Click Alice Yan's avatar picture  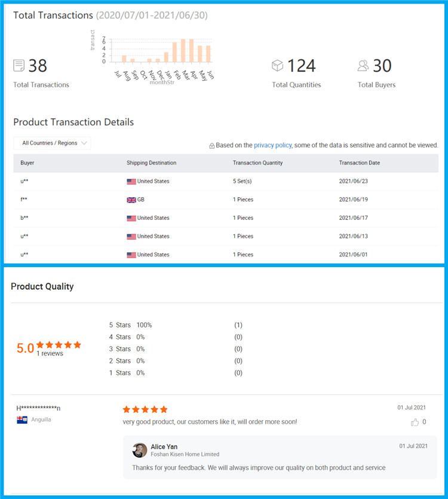coord(140,450)
